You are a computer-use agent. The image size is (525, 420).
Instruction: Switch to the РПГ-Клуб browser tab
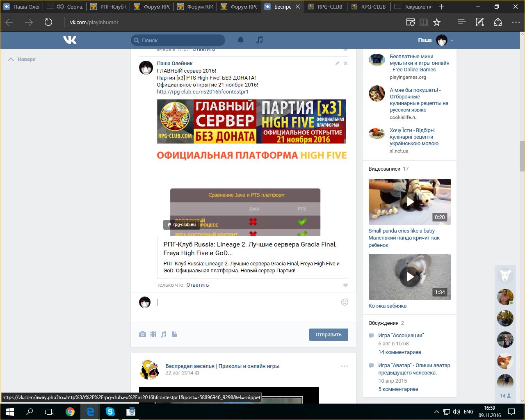coord(109,7)
